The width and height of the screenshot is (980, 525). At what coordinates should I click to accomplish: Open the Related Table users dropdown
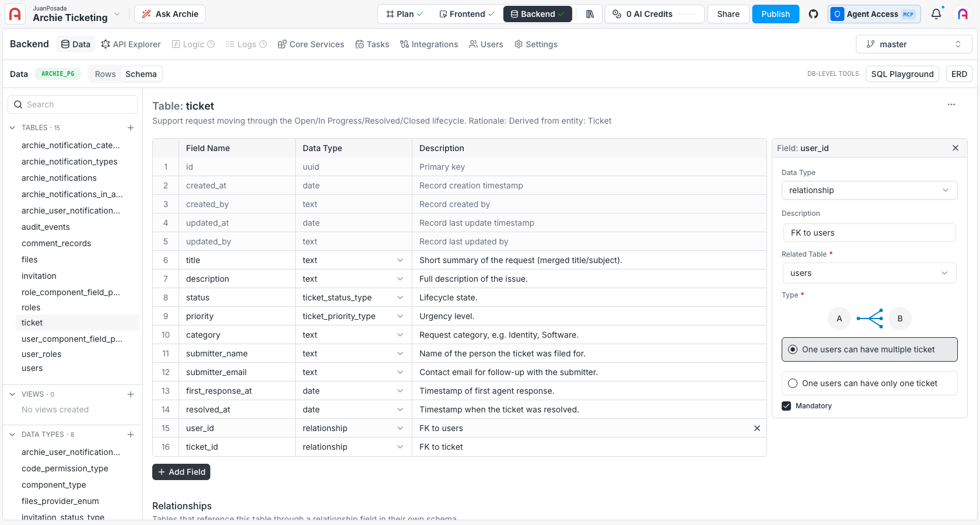coord(870,273)
